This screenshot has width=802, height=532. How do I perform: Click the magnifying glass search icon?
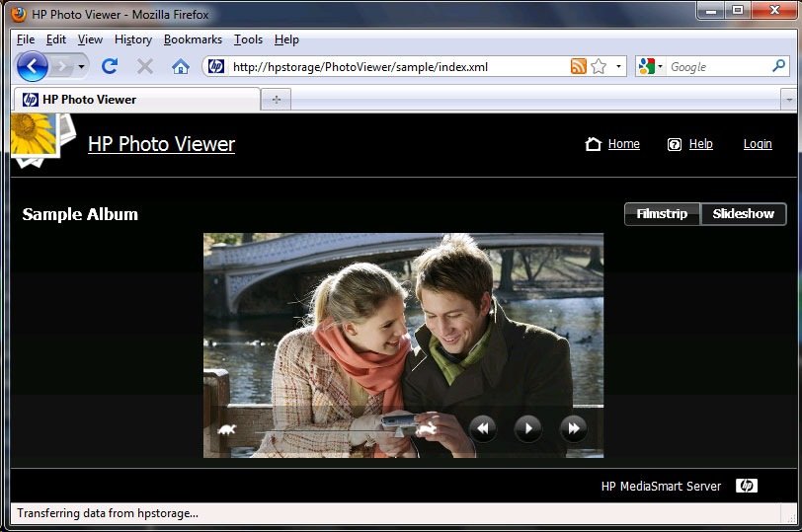pyautogui.click(x=779, y=66)
